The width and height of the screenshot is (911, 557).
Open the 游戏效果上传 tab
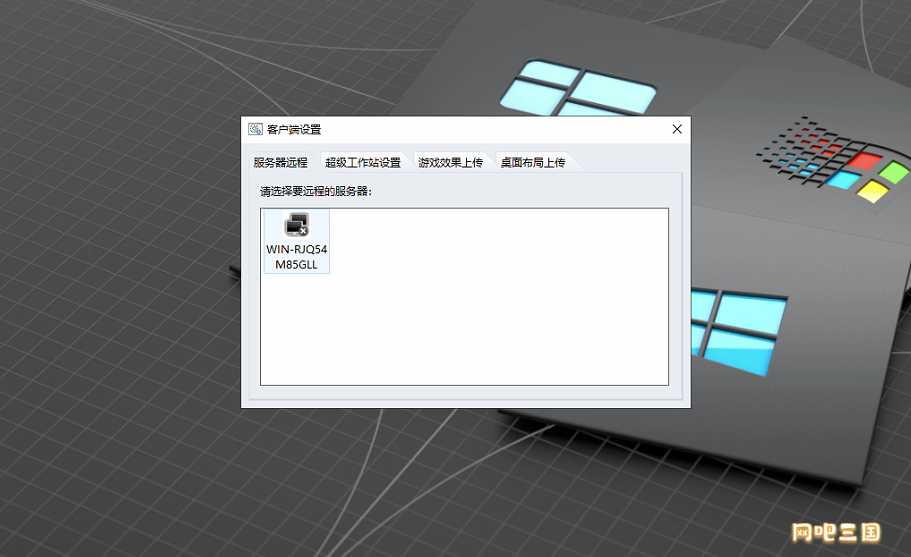451,163
